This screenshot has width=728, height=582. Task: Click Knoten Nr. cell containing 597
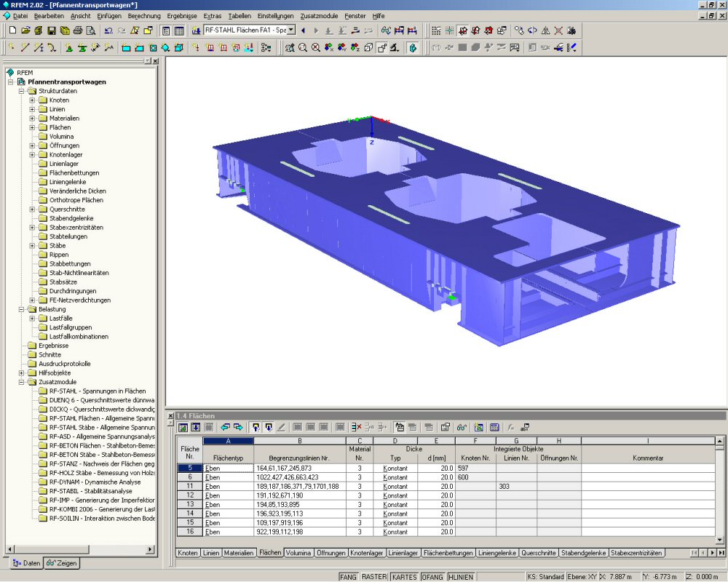(475, 469)
